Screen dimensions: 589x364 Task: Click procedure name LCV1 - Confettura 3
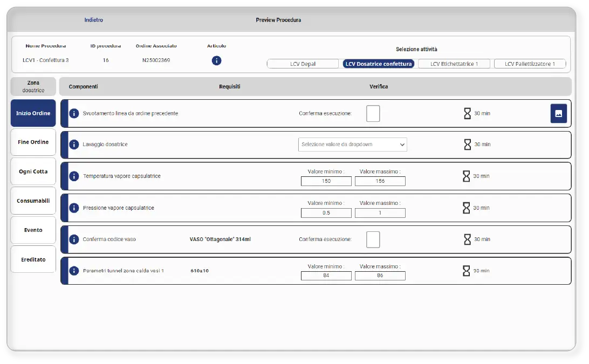pos(46,60)
